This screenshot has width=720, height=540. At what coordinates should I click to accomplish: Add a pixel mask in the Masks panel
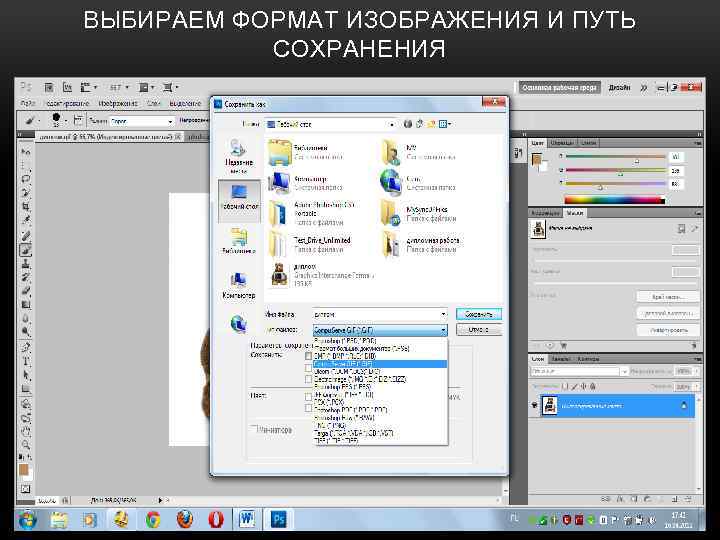click(x=681, y=228)
